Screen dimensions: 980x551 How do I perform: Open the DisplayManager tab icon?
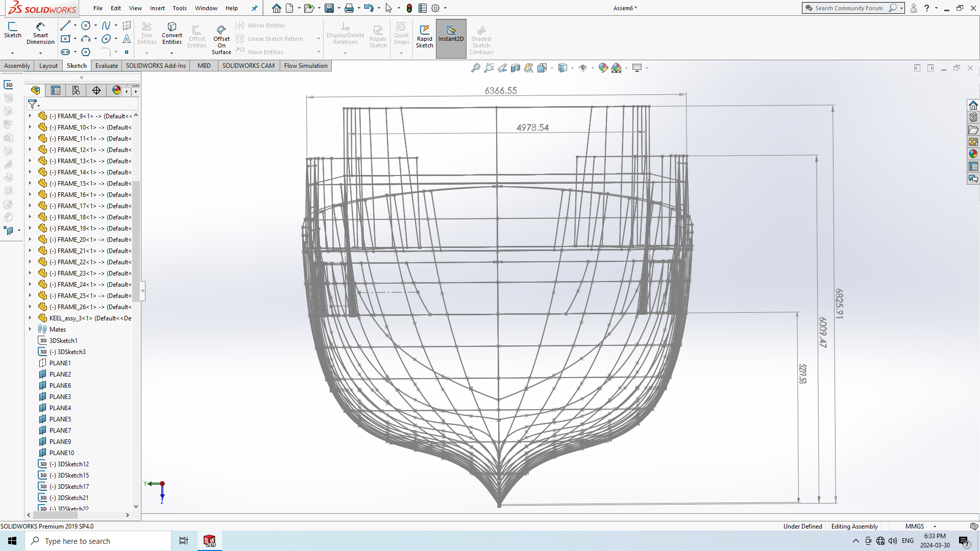click(116, 90)
